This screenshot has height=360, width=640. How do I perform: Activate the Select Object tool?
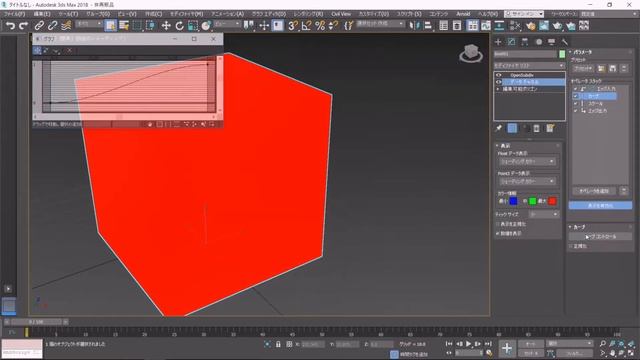coord(110,26)
